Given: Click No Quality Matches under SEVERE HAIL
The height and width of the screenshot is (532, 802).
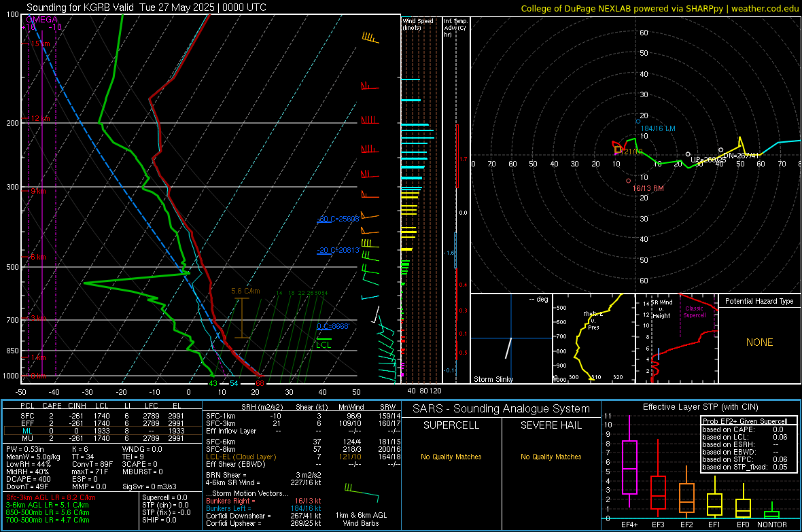Looking at the screenshot, I should [x=551, y=457].
